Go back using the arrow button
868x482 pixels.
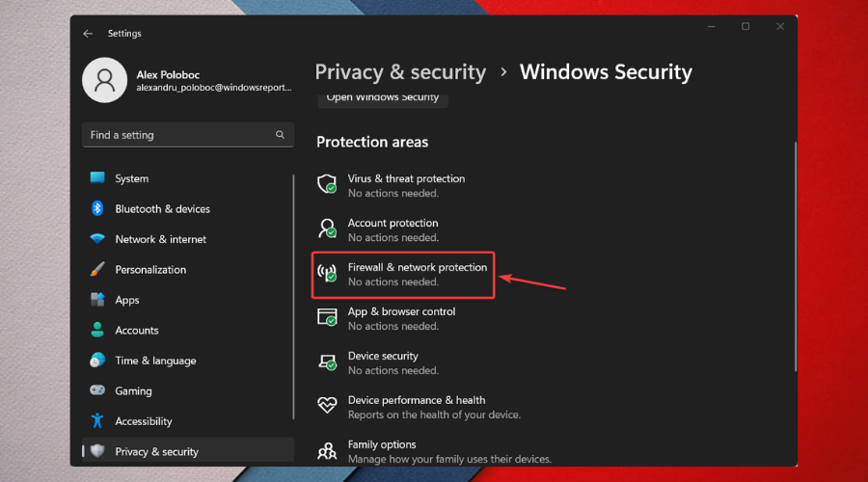point(88,34)
